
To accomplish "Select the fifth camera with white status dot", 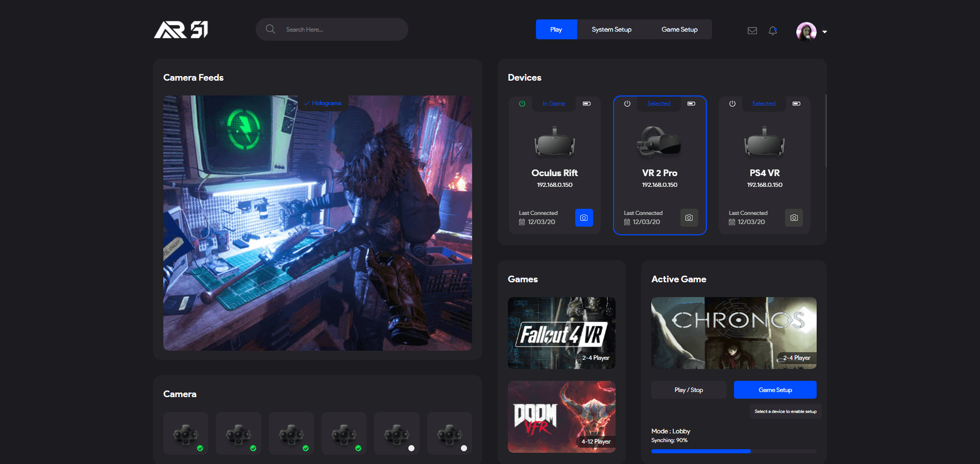I will coord(397,433).
